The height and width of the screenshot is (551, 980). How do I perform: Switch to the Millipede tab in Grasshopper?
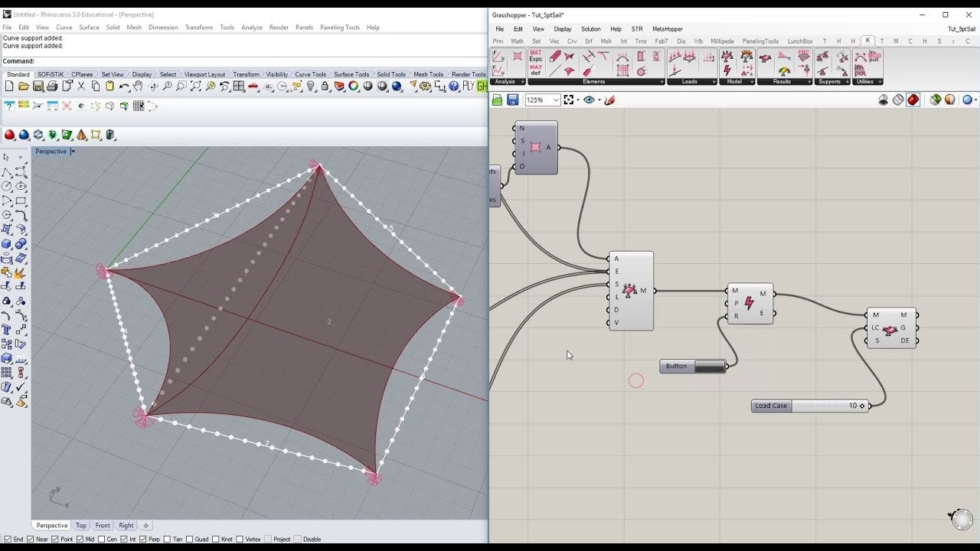click(x=722, y=41)
